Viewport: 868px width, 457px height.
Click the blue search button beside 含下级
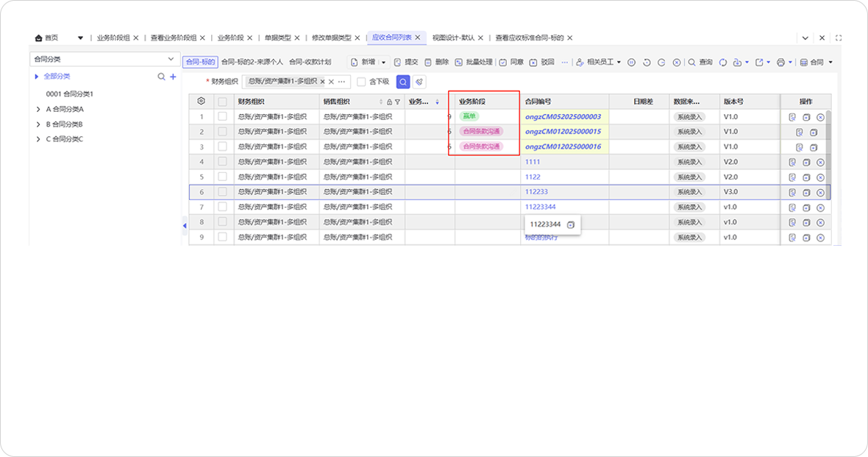tap(403, 82)
